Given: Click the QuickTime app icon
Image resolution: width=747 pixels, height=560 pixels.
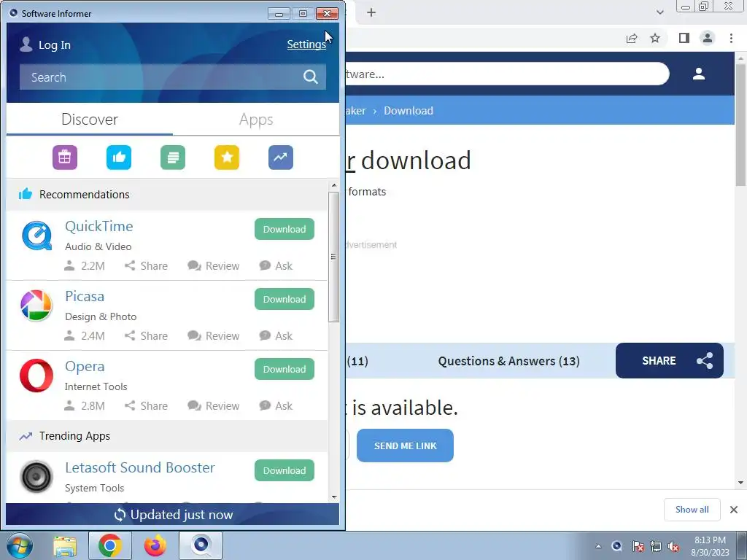Looking at the screenshot, I should tap(36, 236).
